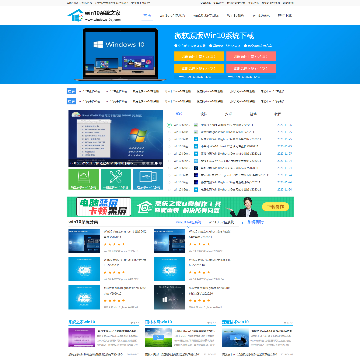The image size is (360, 360).
Task: Click the blue USB drive tile
Action: pyautogui.click(x=148, y=179)
